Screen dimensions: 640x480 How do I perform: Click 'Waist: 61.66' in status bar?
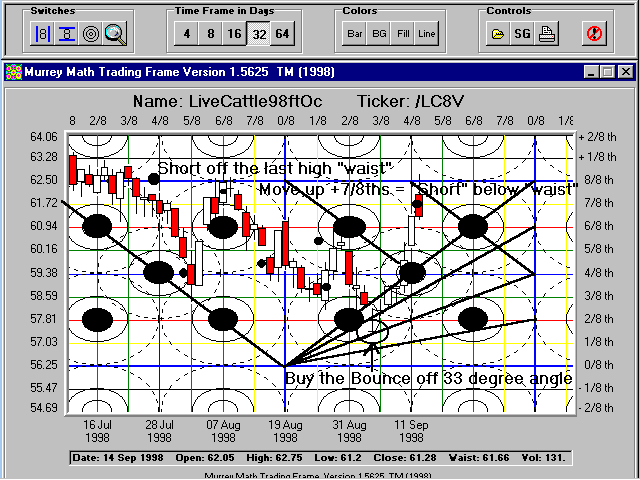(479, 458)
